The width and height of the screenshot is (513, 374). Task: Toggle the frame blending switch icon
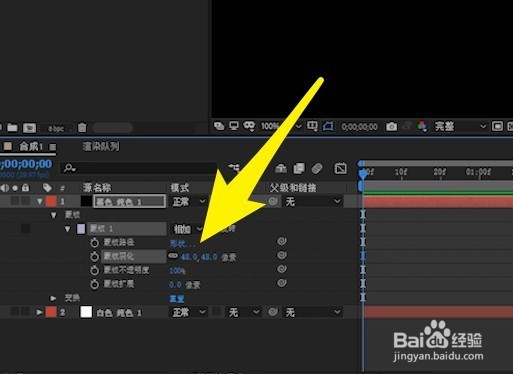(x=299, y=169)
